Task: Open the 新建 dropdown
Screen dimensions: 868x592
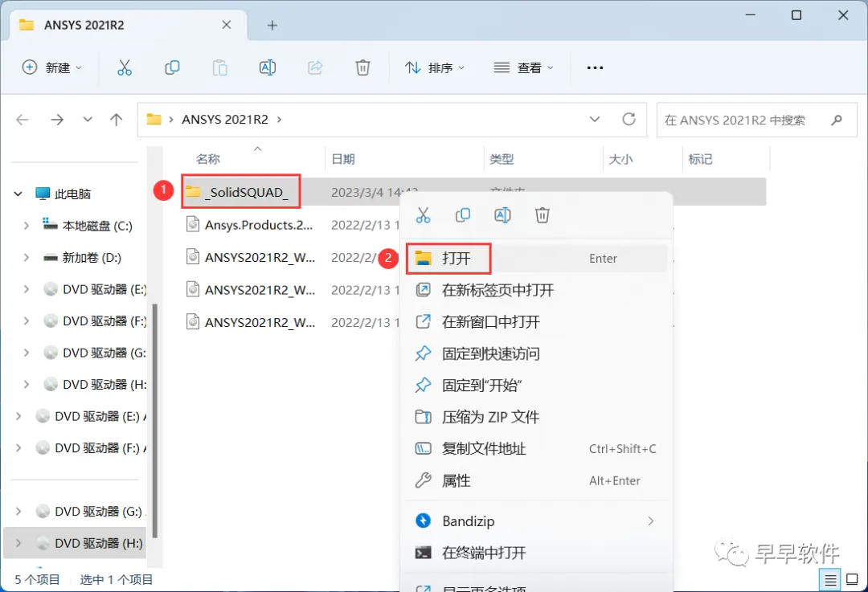Action: point(52,67)
